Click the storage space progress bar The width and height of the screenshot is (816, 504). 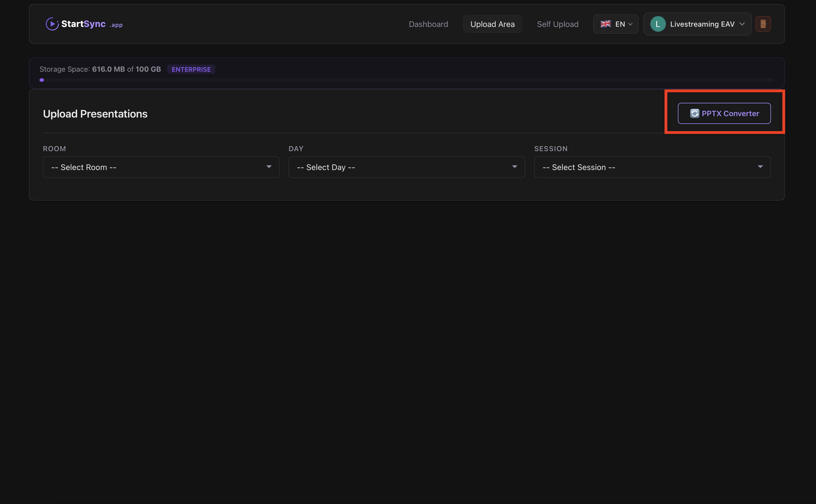click(406, 80)
